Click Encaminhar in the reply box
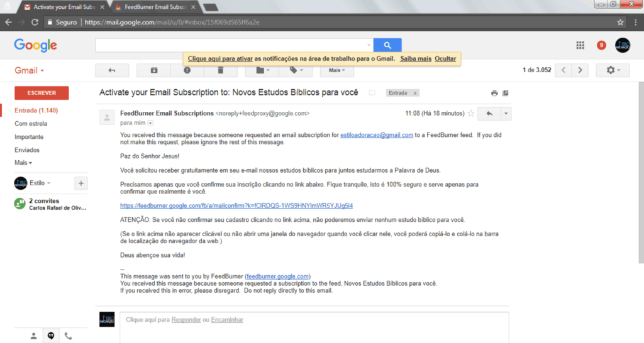This screenshot has width=644, height=343. (227, 320)
